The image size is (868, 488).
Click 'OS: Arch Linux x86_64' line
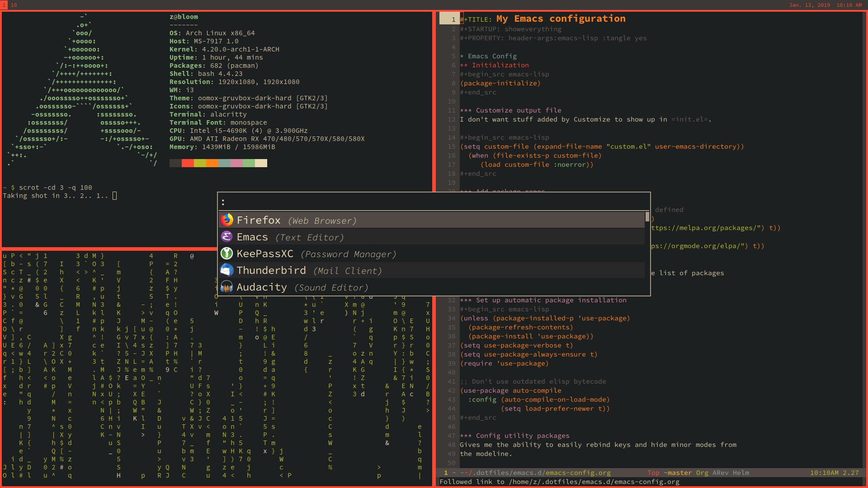(x=212, y=33)
